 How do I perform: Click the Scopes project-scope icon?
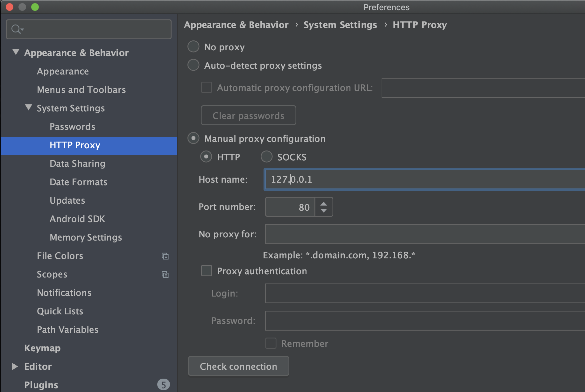[x=165, y=274]
